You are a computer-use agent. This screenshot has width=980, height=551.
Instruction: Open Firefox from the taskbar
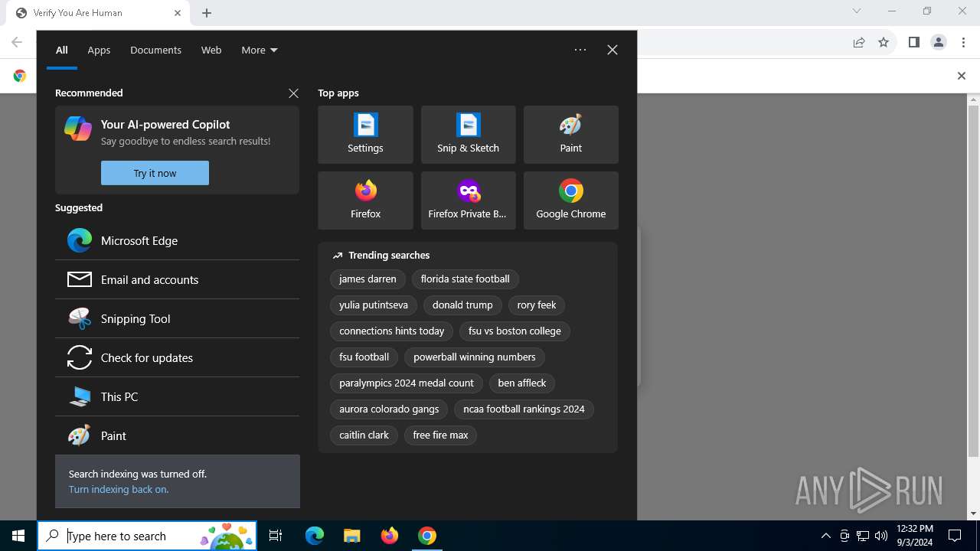point(390,536)
